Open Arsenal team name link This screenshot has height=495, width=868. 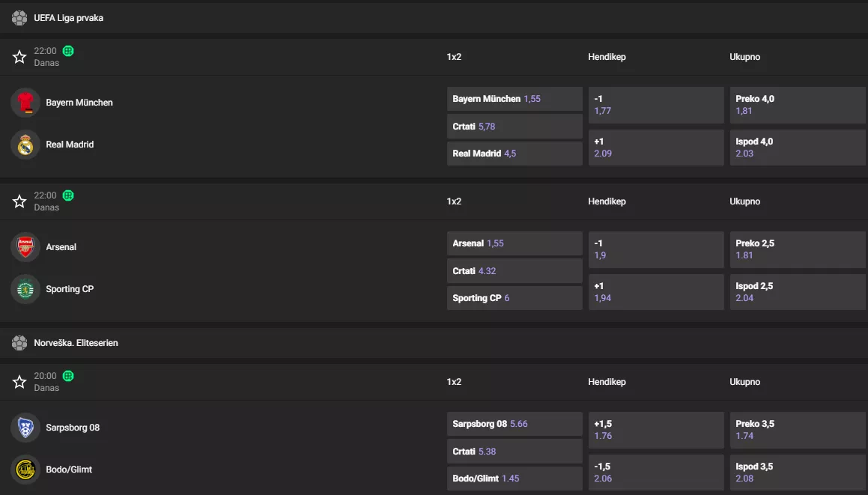tap(61, 247)
